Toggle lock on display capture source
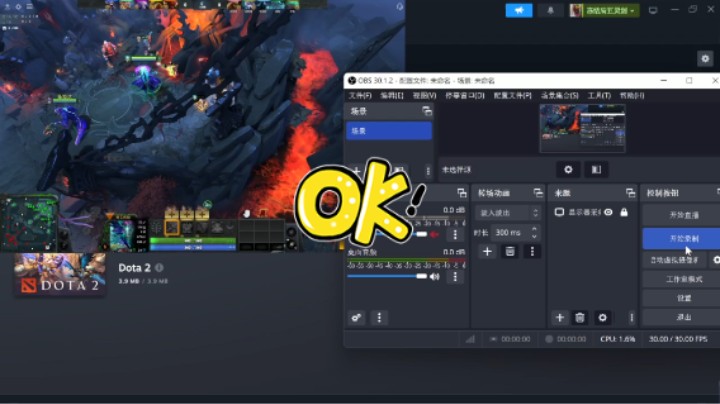Image resolution: width=720 pixels, height=404 pixels. [x=624, y=212]
